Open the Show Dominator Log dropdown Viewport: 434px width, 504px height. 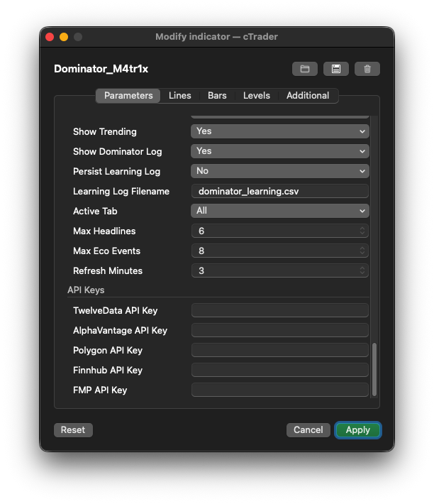[280, 151]
